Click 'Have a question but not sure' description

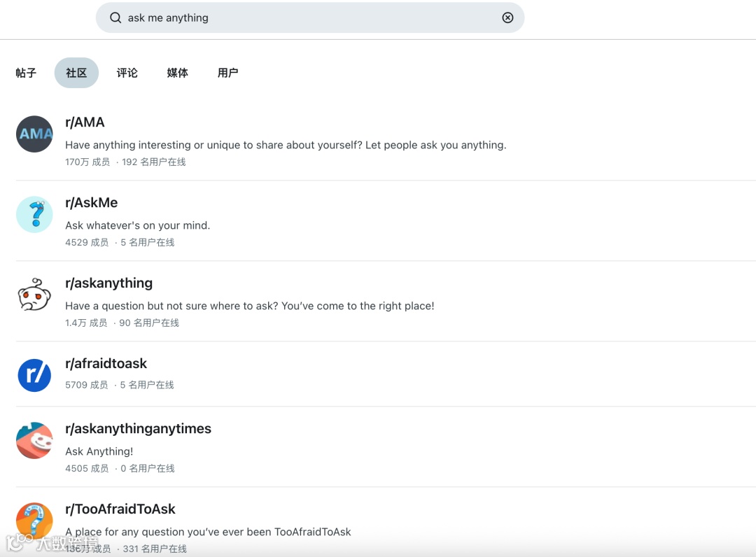pyautogui.click(x=250, y=306)
